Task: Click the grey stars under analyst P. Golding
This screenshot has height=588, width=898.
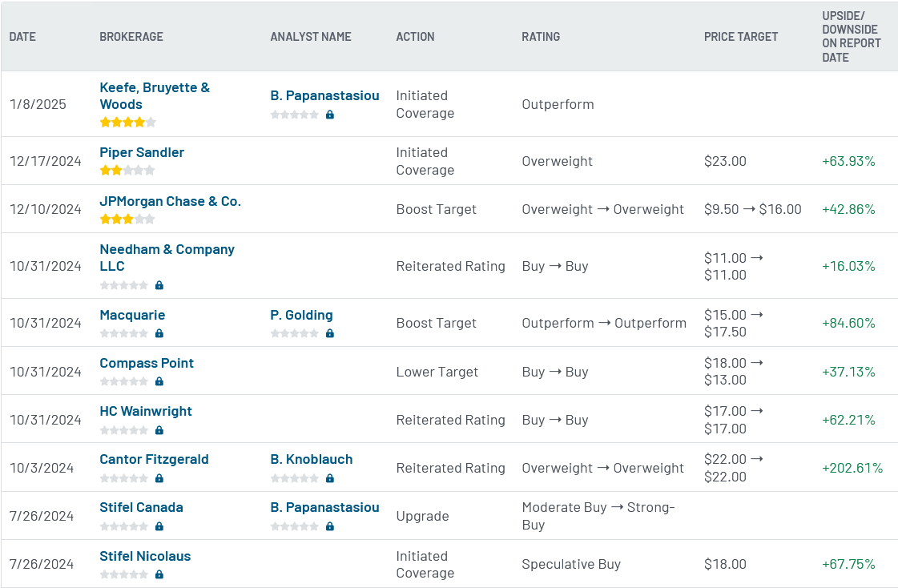Action: (x=294, y=333)
